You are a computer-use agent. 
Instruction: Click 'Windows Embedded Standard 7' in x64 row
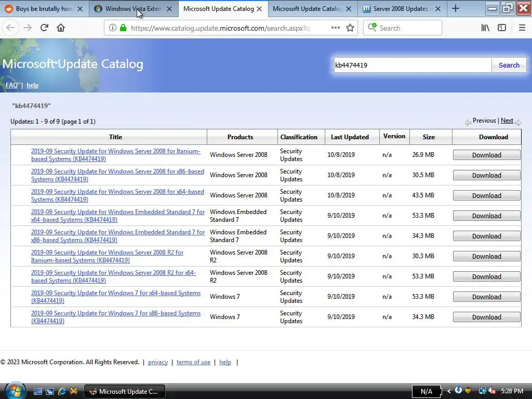point(238,216)
